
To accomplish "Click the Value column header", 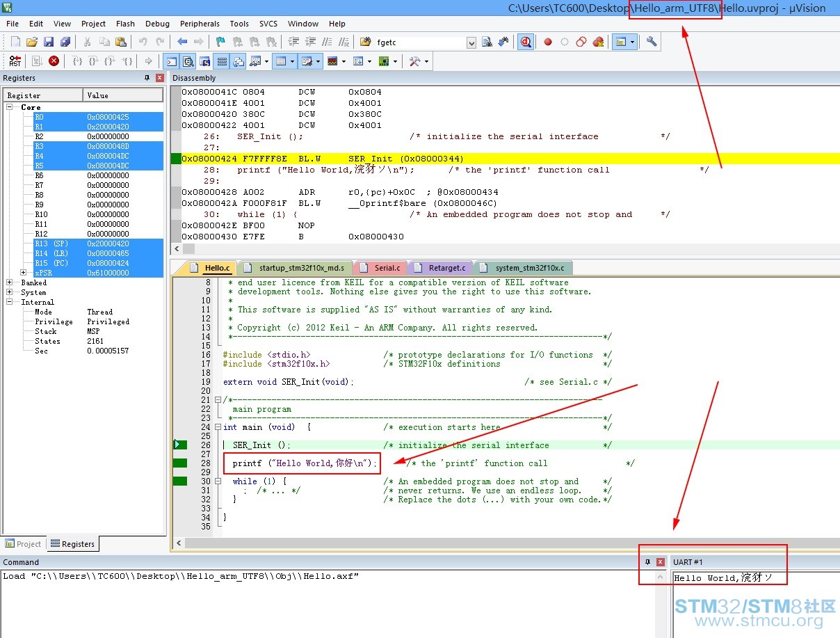I will [x=124, y=95].
